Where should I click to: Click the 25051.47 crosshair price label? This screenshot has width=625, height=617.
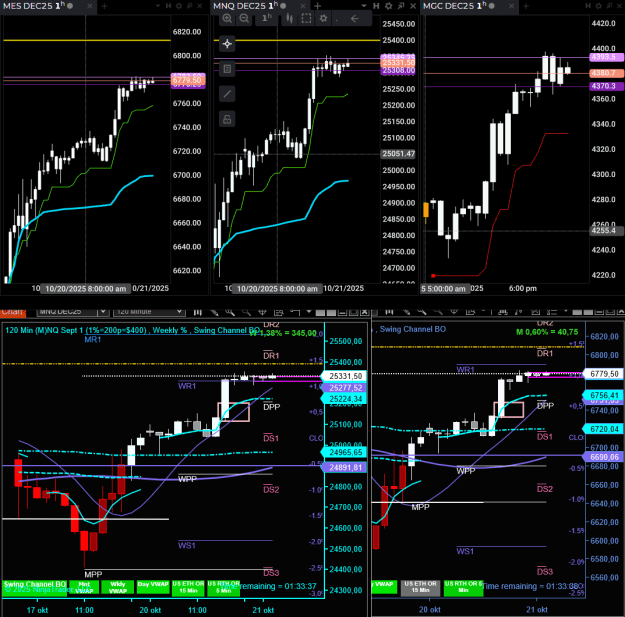(x=398, y=154)
